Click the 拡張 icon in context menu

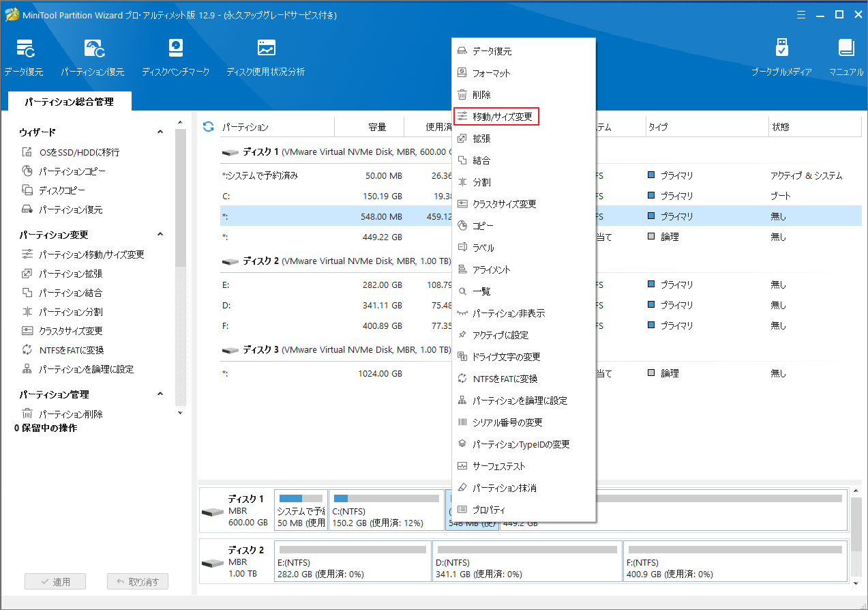[462, 139]
